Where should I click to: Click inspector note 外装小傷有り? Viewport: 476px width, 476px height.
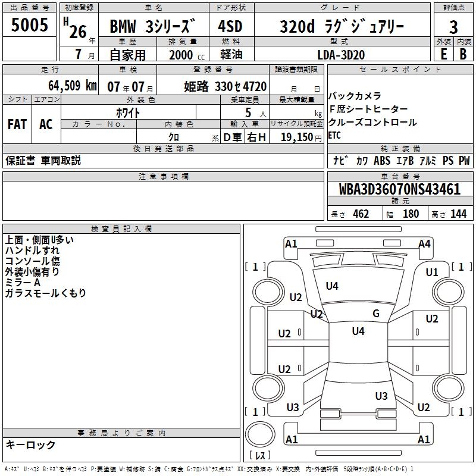32,272
